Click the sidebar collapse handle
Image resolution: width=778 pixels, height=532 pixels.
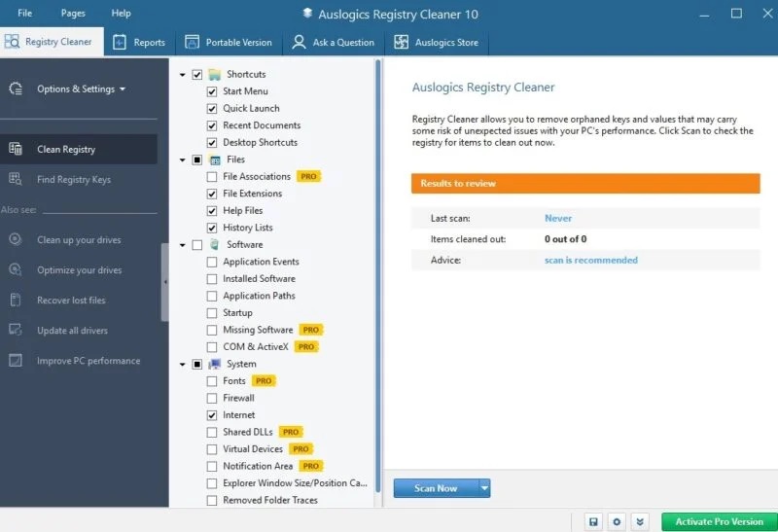pyautogui.click(x=164, y=282)
